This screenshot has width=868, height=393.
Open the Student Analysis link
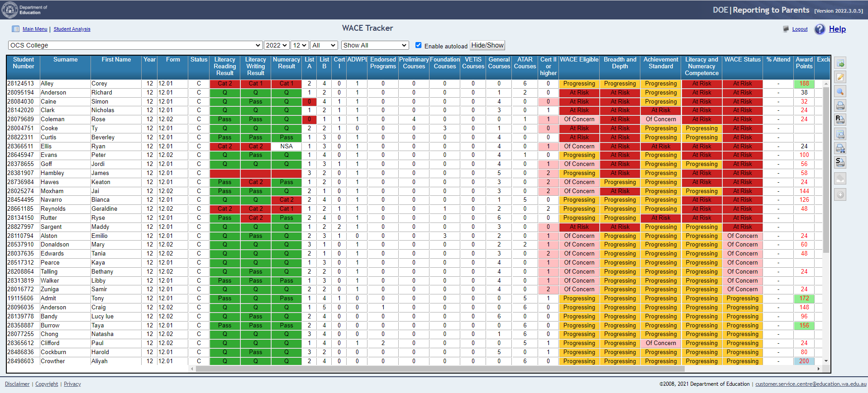[x=72, y=29]
